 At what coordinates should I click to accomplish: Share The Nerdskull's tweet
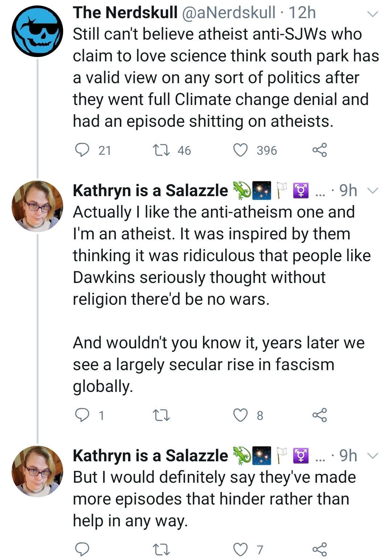click(x=319, y=150)
